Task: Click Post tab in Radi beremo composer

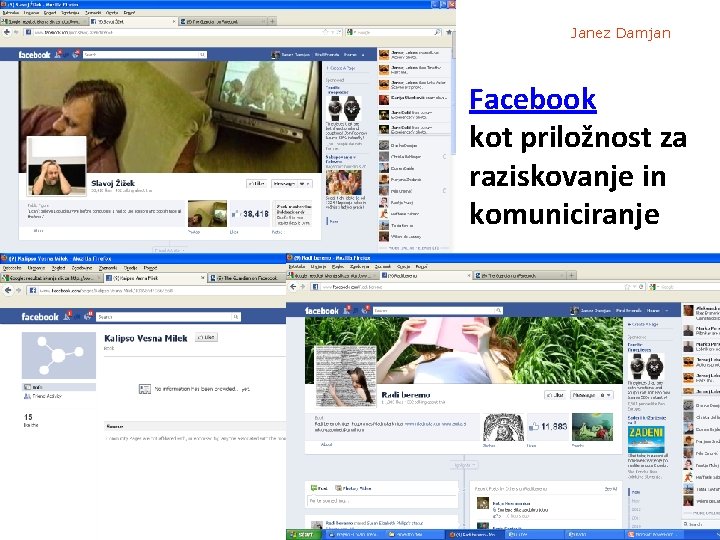Action: click(x=320, y=488)
